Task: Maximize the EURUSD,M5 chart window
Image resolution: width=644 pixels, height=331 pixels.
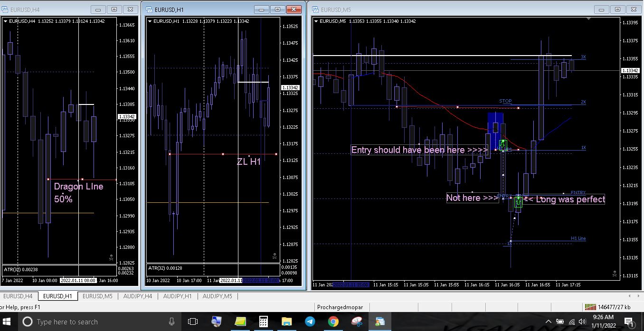Action: coord(617,9)
